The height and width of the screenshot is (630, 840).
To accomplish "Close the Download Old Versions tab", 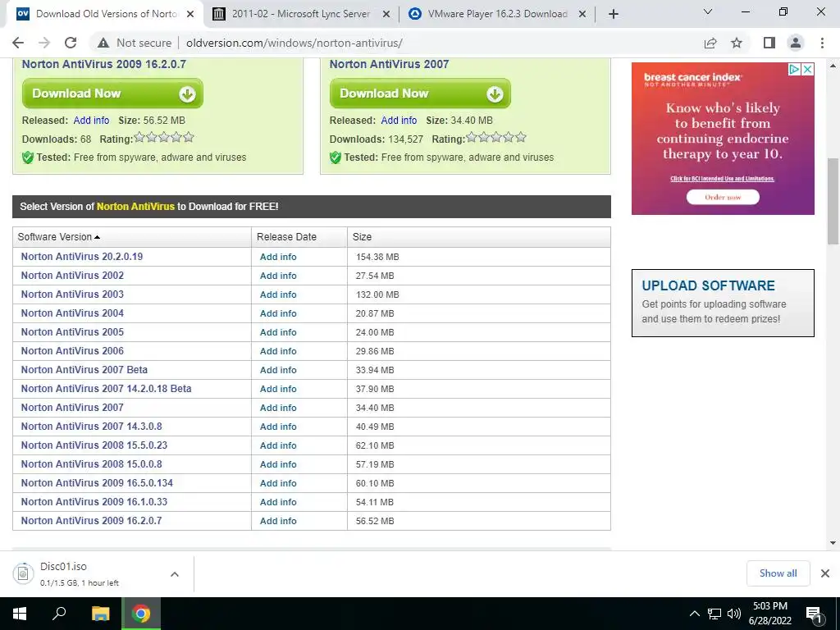I will click(x=190, y=15).
